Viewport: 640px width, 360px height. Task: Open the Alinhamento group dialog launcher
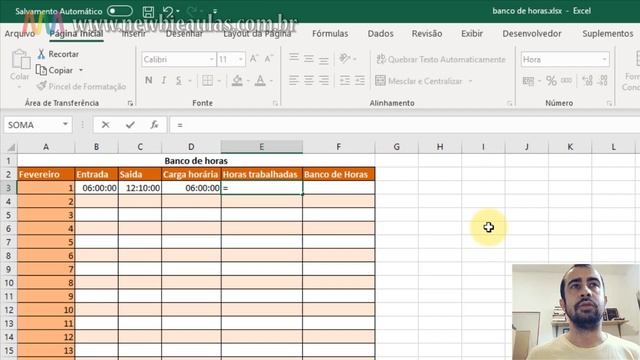tap(509, 104)
